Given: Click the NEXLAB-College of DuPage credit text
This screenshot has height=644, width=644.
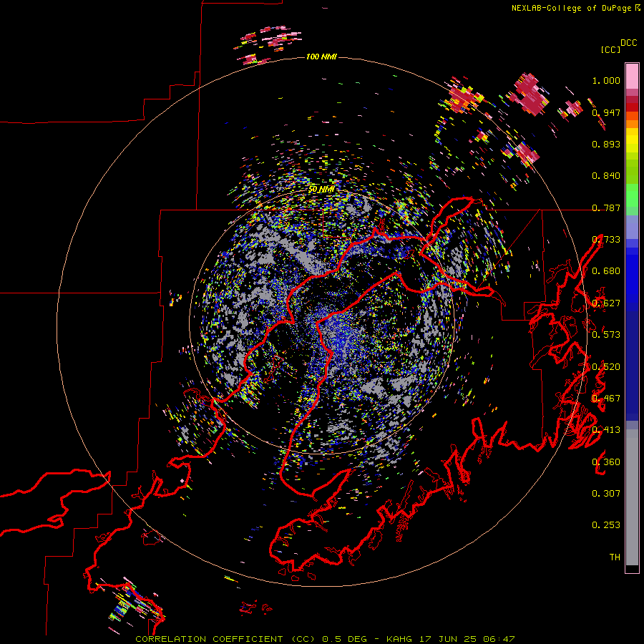Looking at the screenshot, I should pos(572,8).
